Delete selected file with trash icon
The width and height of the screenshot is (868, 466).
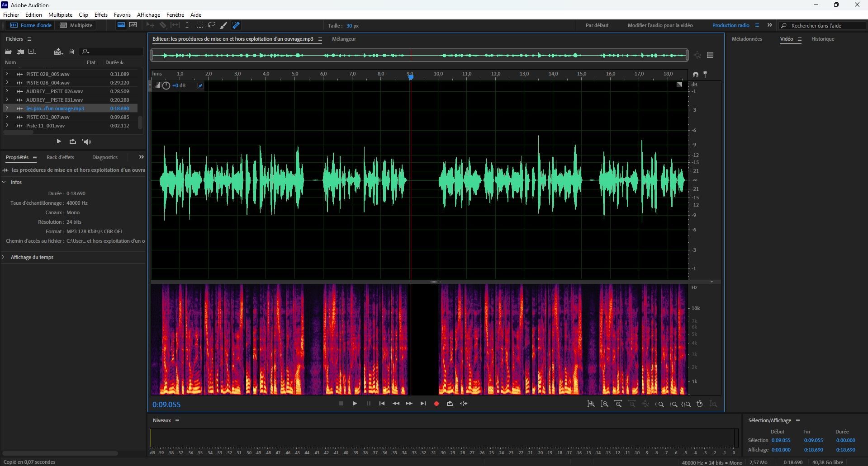[71, 52]
